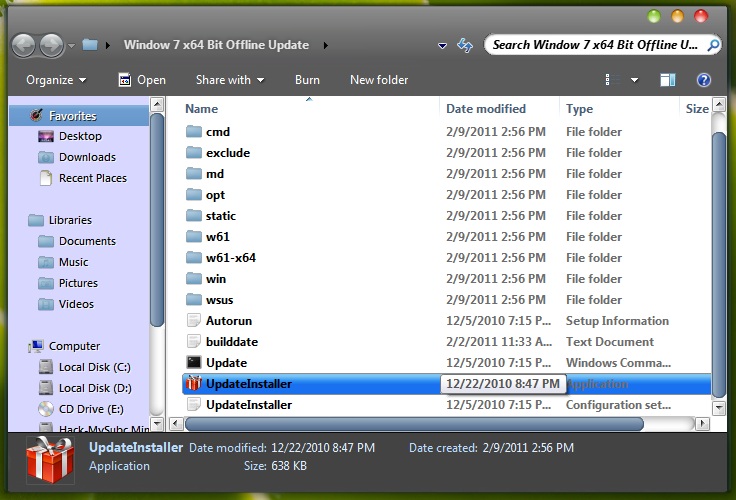Sort by Size column header
The height and width of the screenshot is (500, 736).
pos(696,109)
